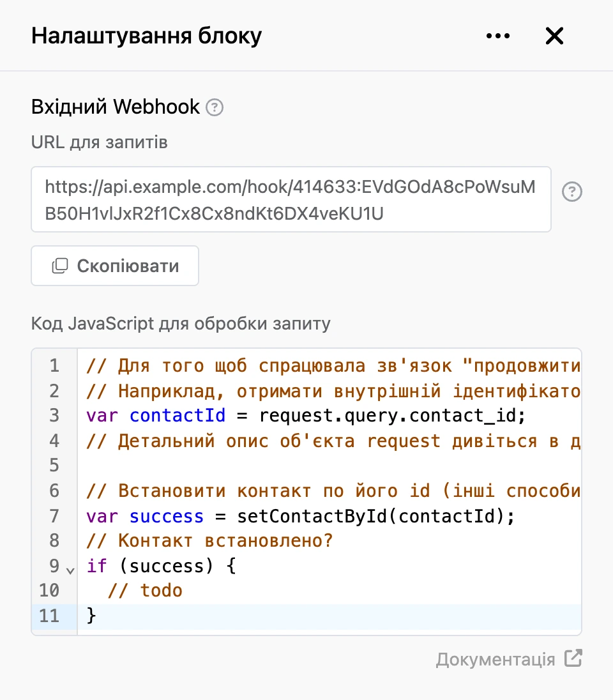The width and height of the screenshot is (613, 700).
Task: Click the comment on code line 2
Action: coord(333,391)
